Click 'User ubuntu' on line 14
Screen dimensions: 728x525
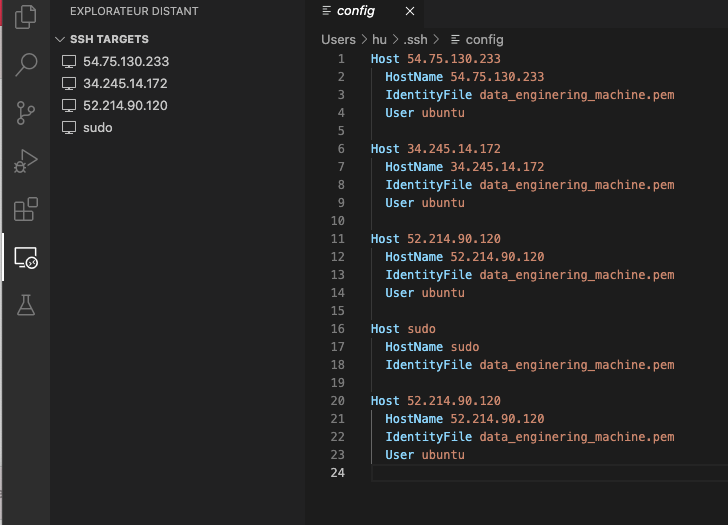(x=425, y=293)
